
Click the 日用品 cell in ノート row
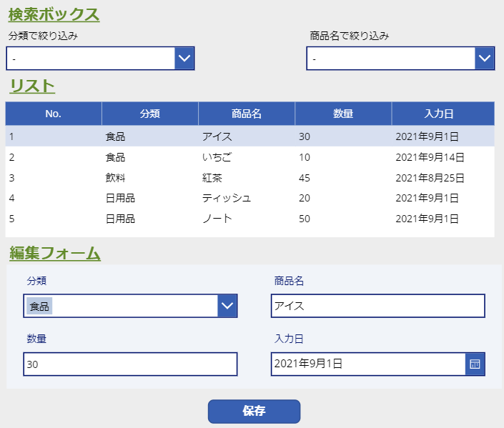120,219
